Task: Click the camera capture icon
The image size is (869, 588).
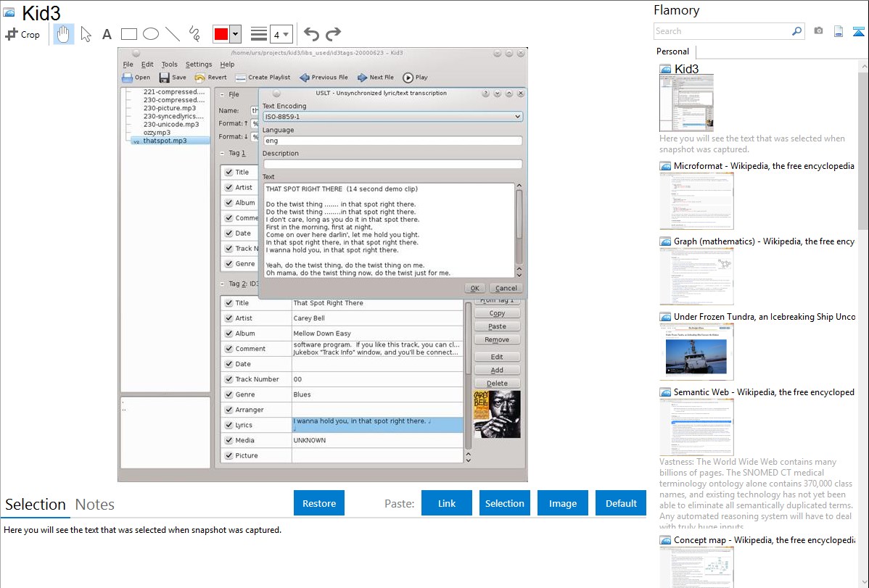Action: 818,31
